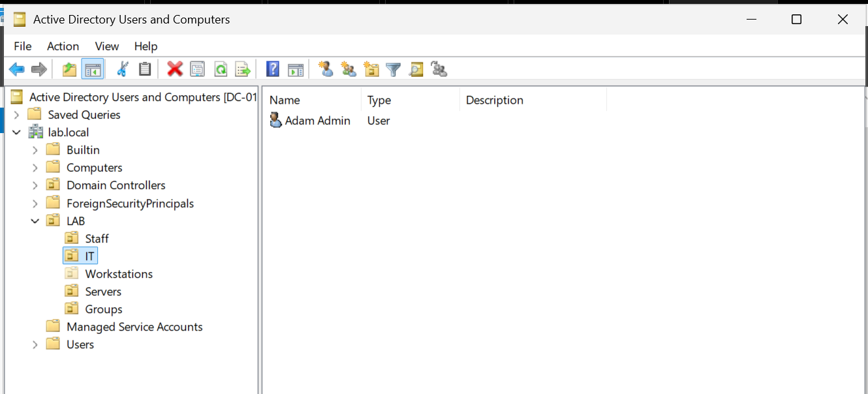The image size is (868, 394).
Task: Expand the ForeignSecurityPrincipals container
Action: 35,204
